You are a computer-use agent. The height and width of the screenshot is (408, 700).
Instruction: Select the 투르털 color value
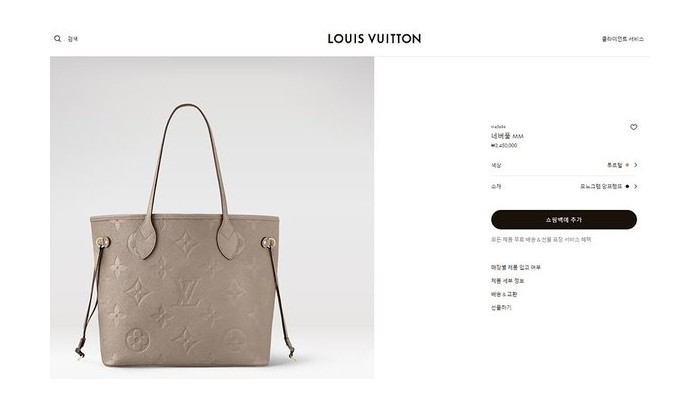[x=614, y=165]
